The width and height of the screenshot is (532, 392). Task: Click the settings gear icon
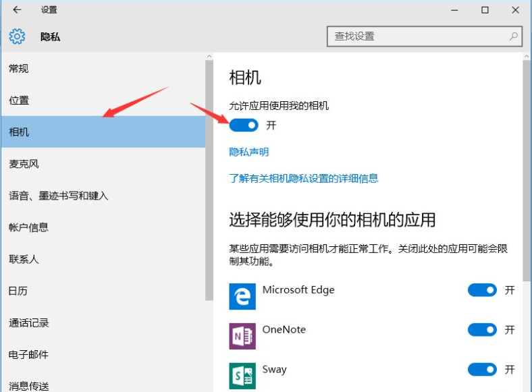[17, 36]
